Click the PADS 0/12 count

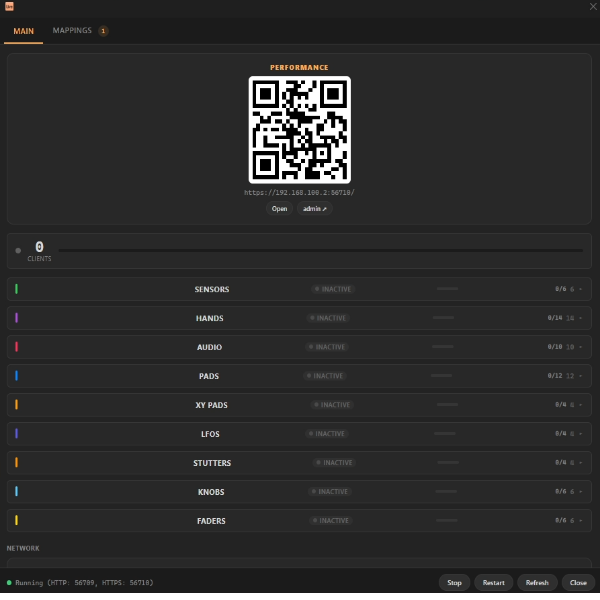555,376
